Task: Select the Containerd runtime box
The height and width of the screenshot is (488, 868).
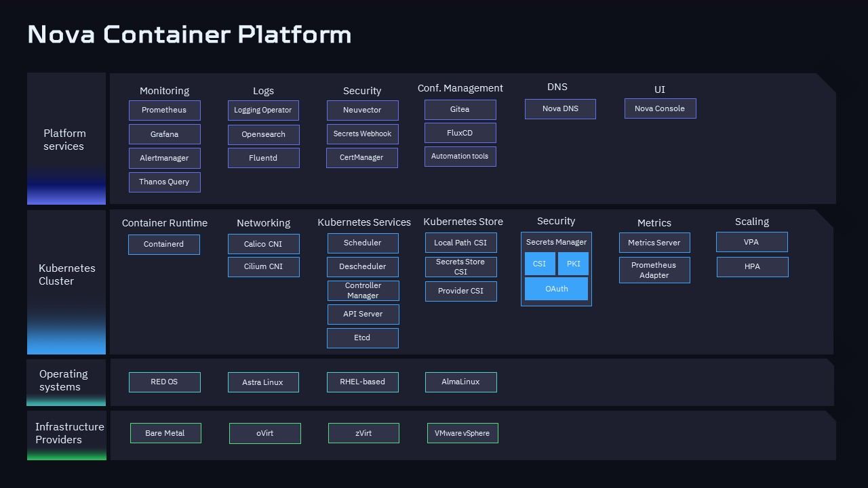Action: pyautogui.click(x=164, y=244)
